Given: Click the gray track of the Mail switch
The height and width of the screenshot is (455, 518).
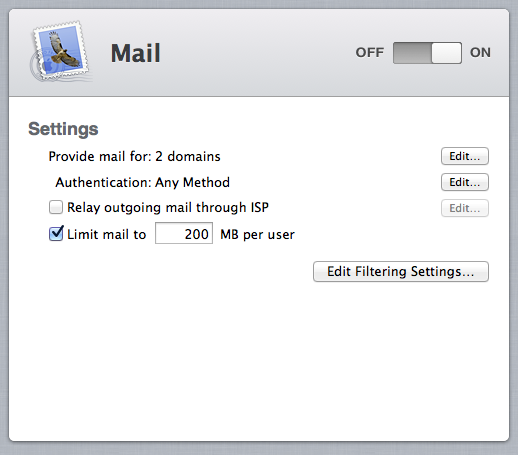Looking at the screenshot, I should click(x=412, y=53).
